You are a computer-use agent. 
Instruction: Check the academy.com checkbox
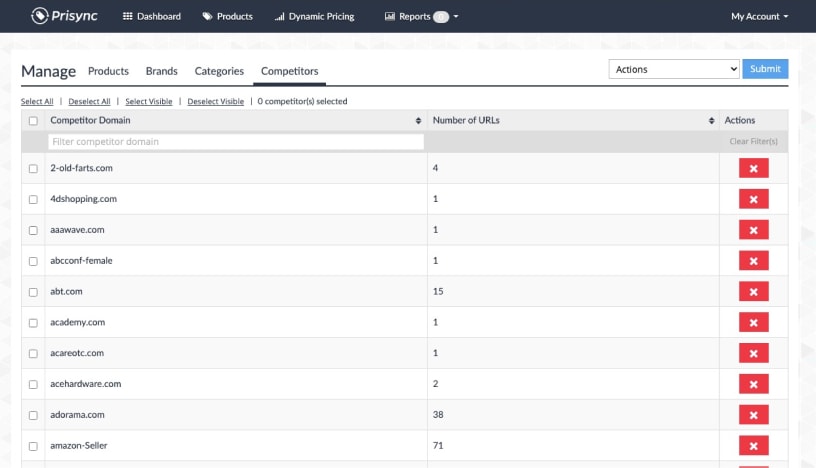tap(33, 323)
